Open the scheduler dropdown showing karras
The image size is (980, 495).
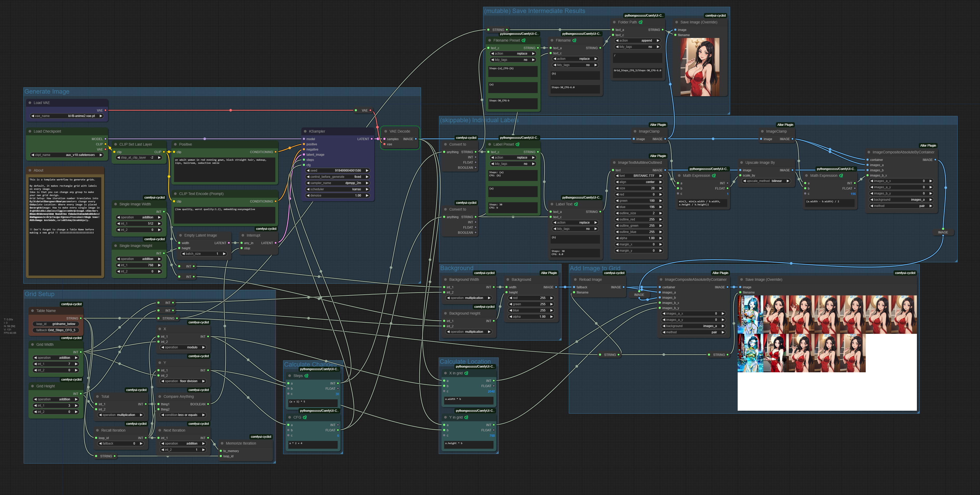(338, 189)
